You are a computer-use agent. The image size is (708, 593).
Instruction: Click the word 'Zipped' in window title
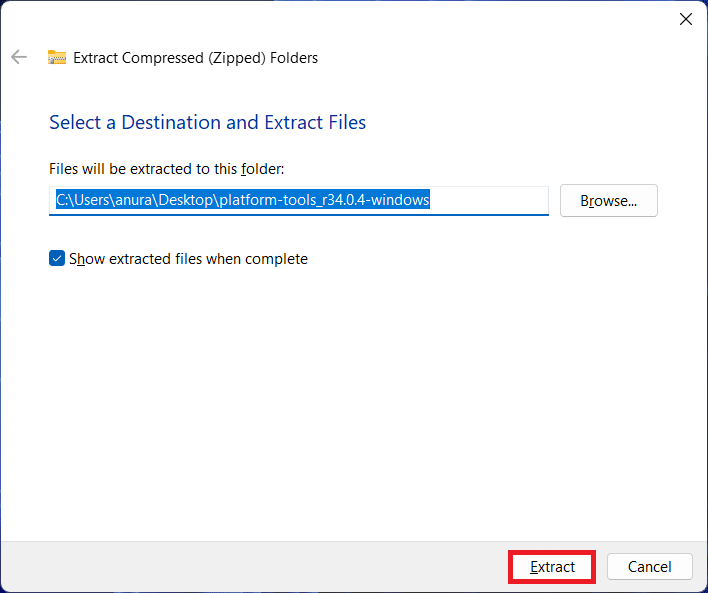(237, 58)
